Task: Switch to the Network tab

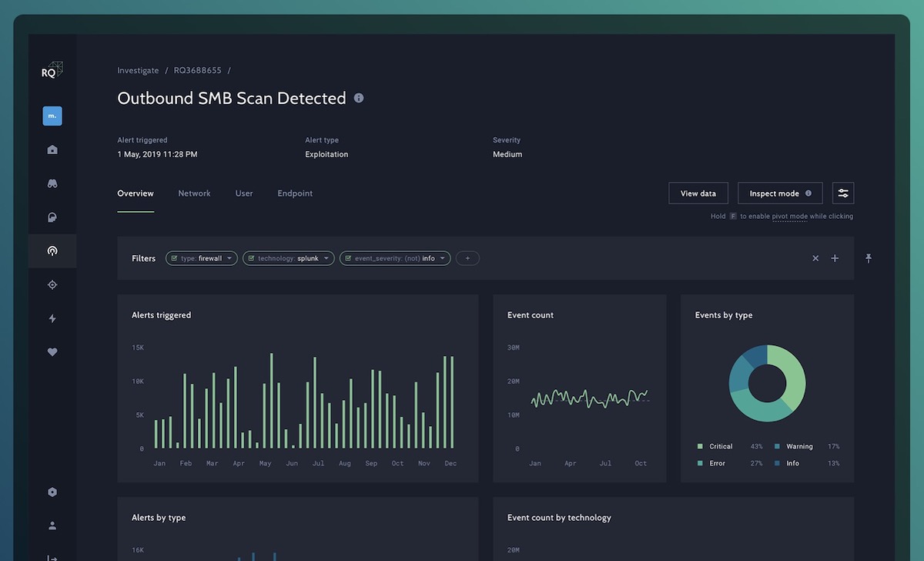Action: 194,193
